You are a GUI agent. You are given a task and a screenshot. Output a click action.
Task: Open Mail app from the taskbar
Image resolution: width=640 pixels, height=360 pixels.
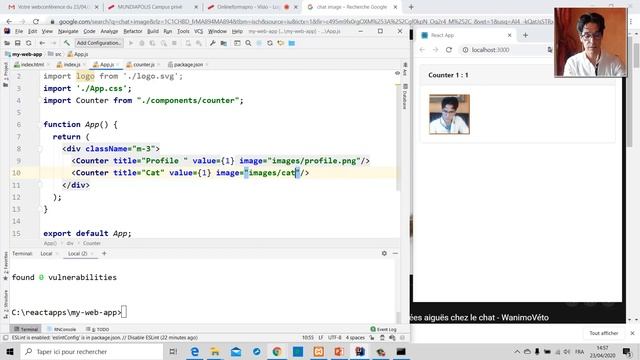pos(236,351)
